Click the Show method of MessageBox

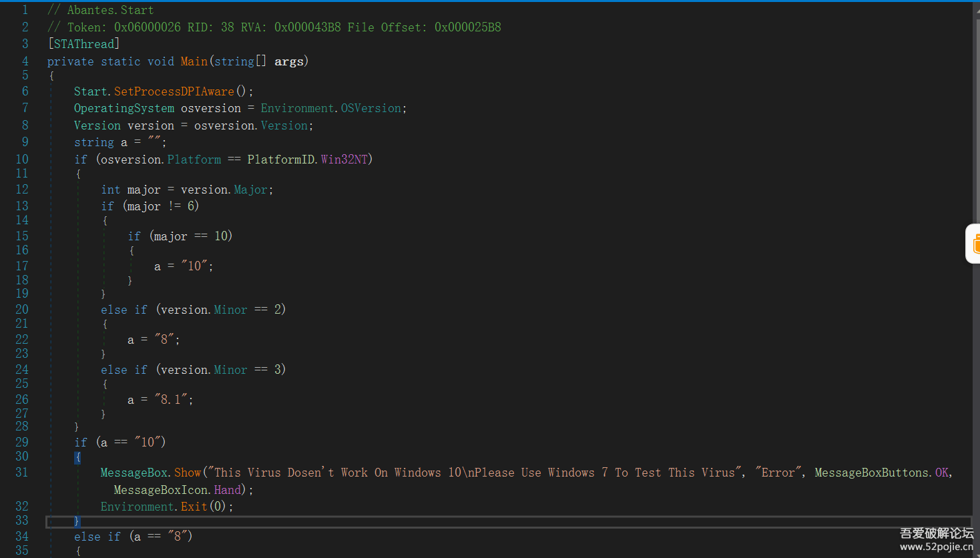pyautogui.click(x=188, y=473)
